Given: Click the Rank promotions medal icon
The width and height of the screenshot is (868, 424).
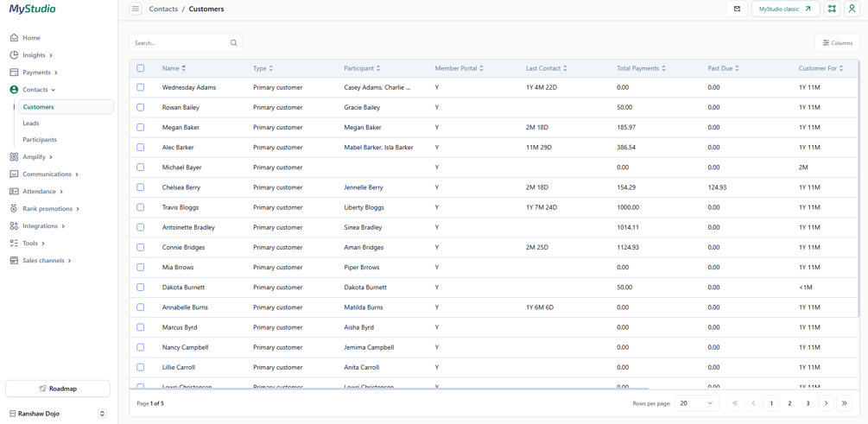Looking at the screenshot, I should (14, 209).
